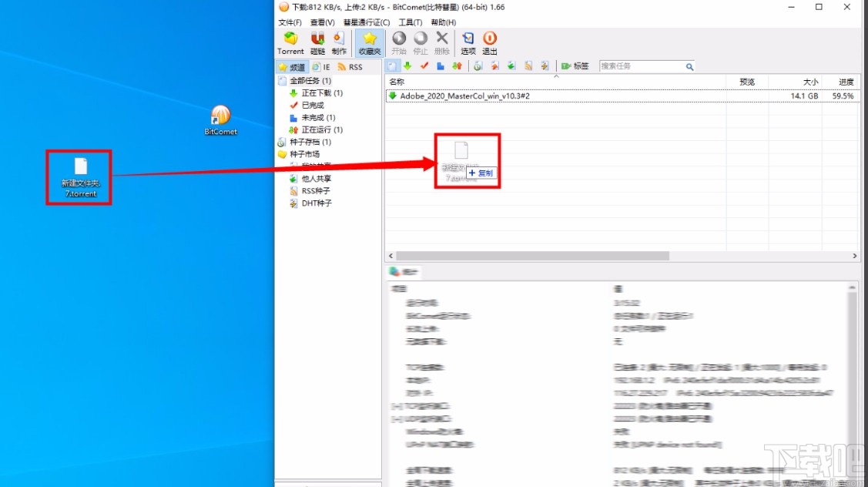This screenshot has width=868, height=487.
Task: Click the 磁链 magnet link button
Action: coord(318,43)
